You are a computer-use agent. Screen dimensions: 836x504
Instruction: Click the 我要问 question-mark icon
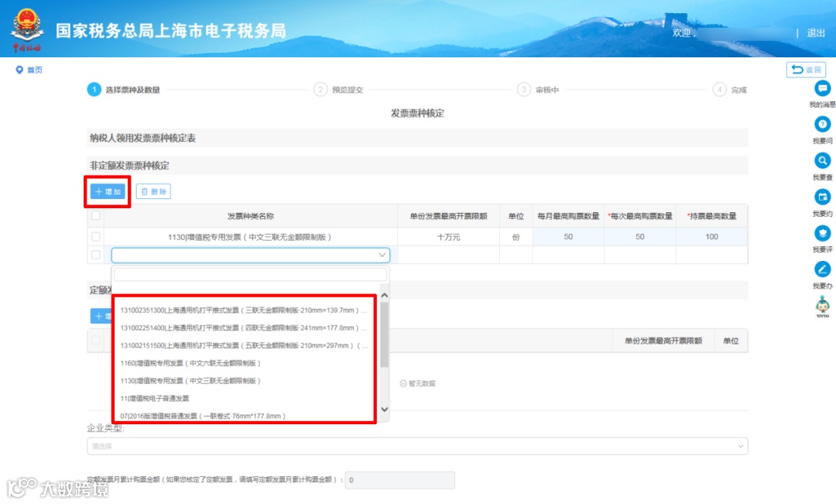[822, 125]
